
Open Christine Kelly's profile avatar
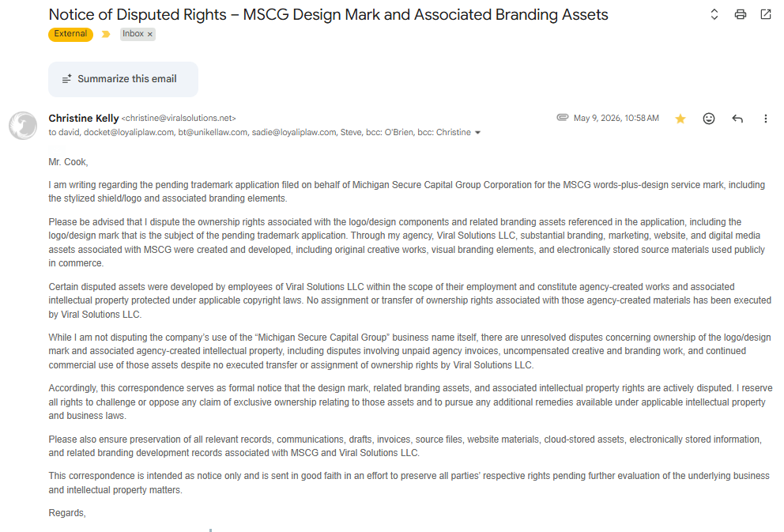(22, 125)
